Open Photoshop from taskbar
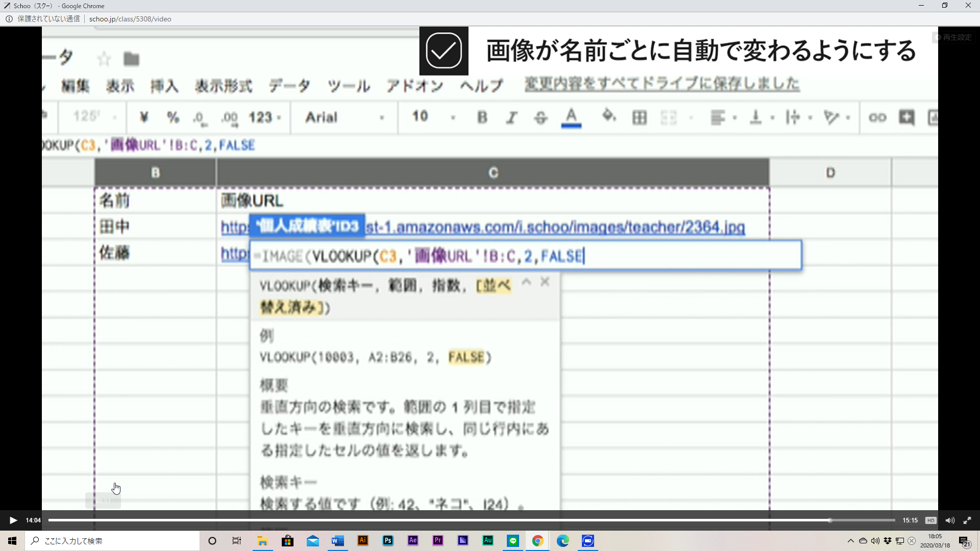980x551 pixels. [x=388, y=541]
